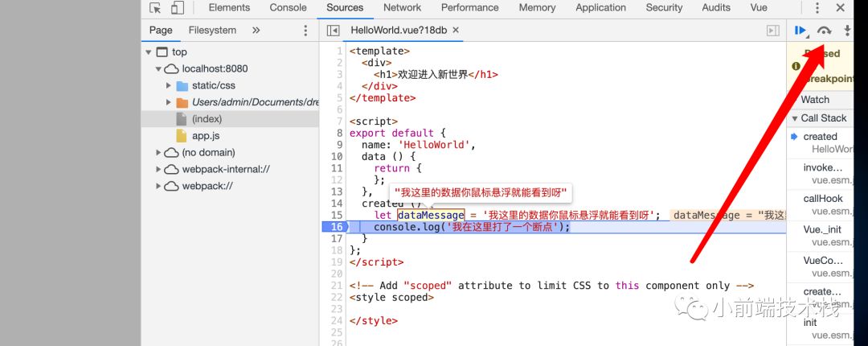Open the Vue devtools tab
Screen dimensions: 868x346
(x=759, y=8)
